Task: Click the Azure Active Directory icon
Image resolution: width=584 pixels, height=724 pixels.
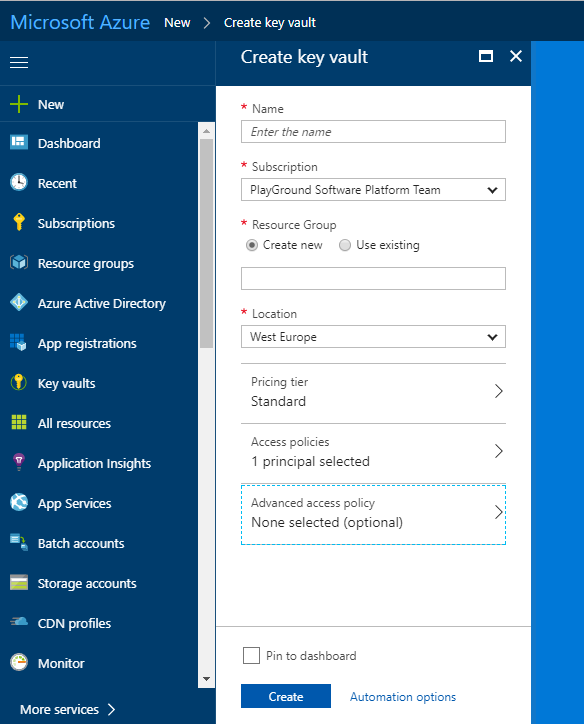Action: click(x=19, y=302)
